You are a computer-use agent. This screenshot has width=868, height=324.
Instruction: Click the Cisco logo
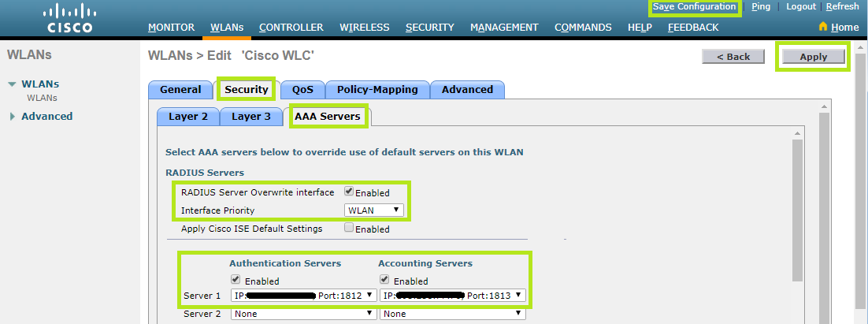coord(70,18)
